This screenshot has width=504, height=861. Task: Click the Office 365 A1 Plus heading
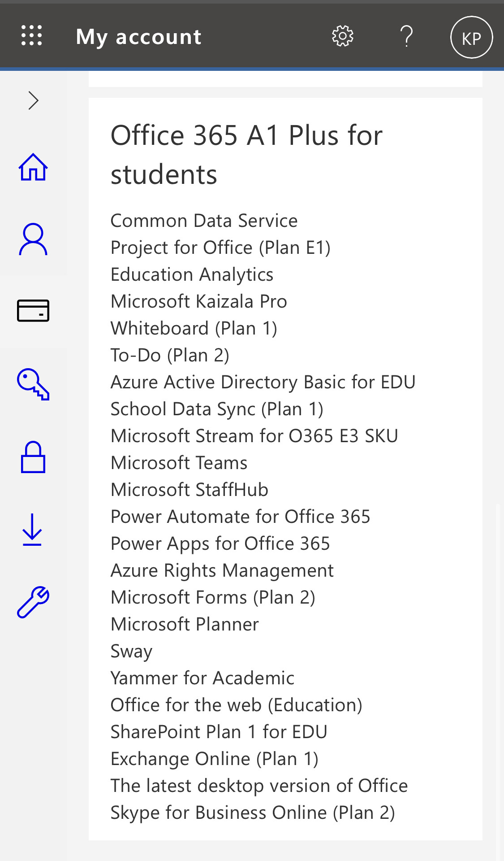point(246,154)
